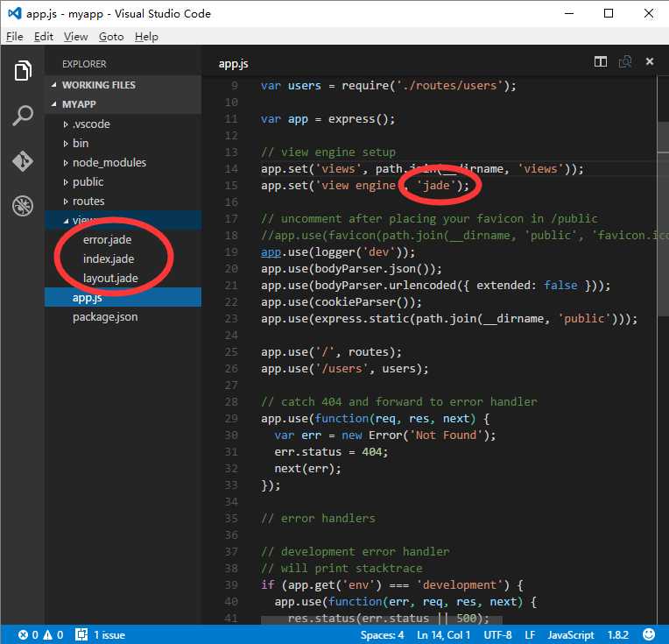Click the warnings triangle icon in status bar
This screenshot has width=669, height=644.
click(48, 635)
